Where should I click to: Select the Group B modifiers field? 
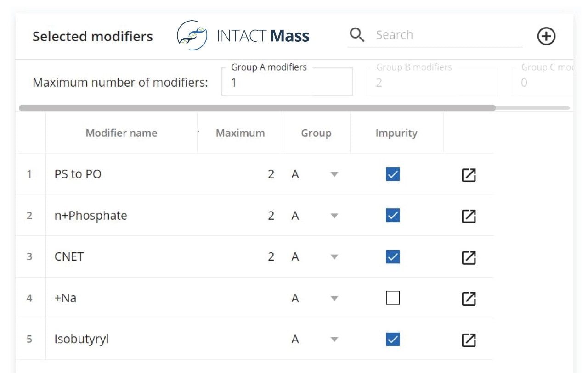pos(432,83)
